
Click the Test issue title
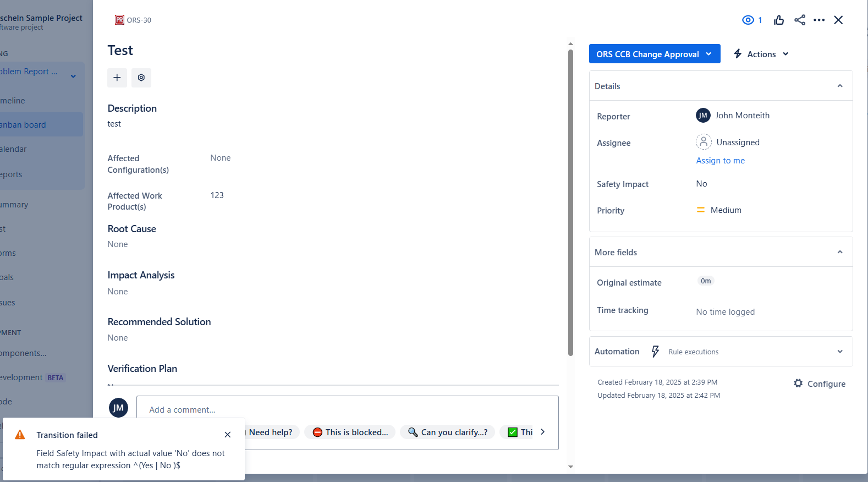[120, 51]
